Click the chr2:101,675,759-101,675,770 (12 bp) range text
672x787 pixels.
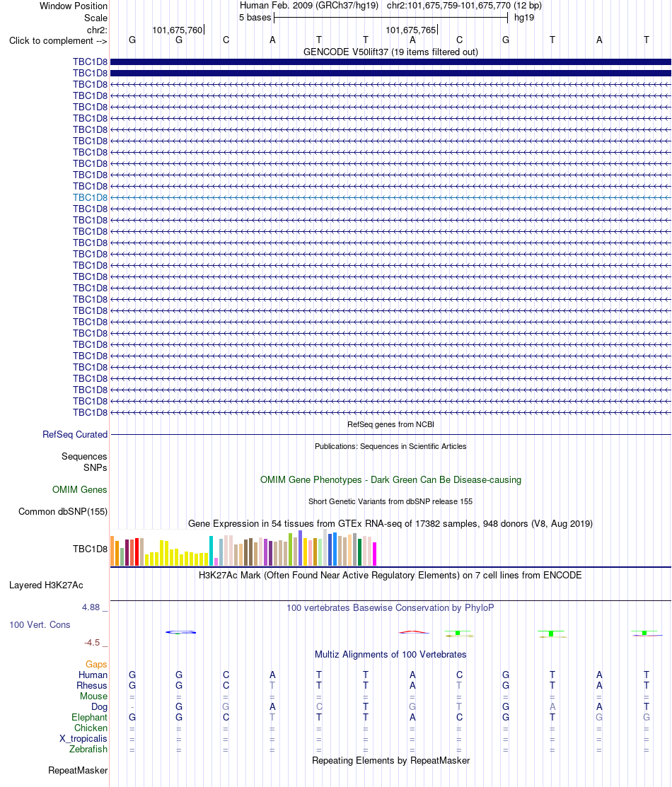tap(464, 6)
